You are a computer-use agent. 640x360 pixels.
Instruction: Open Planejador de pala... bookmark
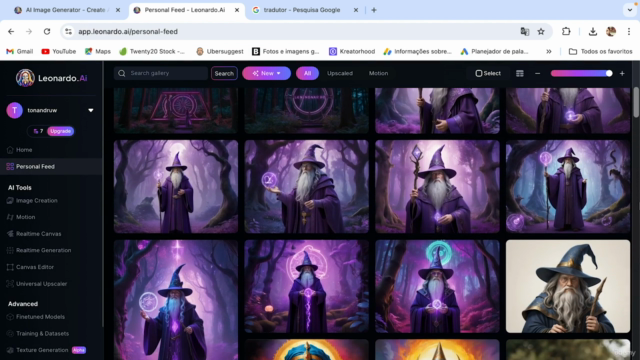tap(494, 51)
